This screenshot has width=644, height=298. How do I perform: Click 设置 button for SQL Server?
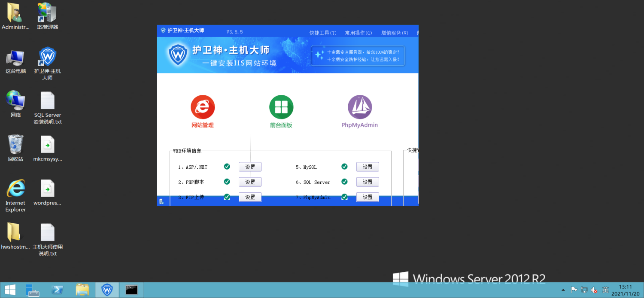368,182
